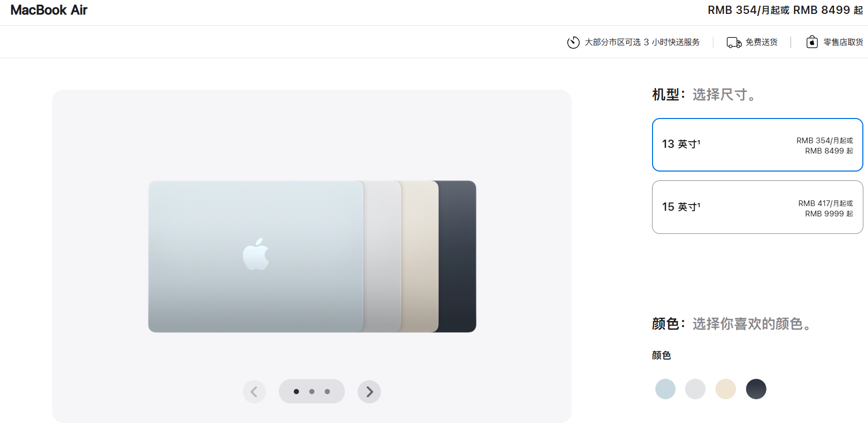Click the retail store pickup bag icon
Image resolution: width=868 pixels, height=423 pixels.
tap(812, 42)
